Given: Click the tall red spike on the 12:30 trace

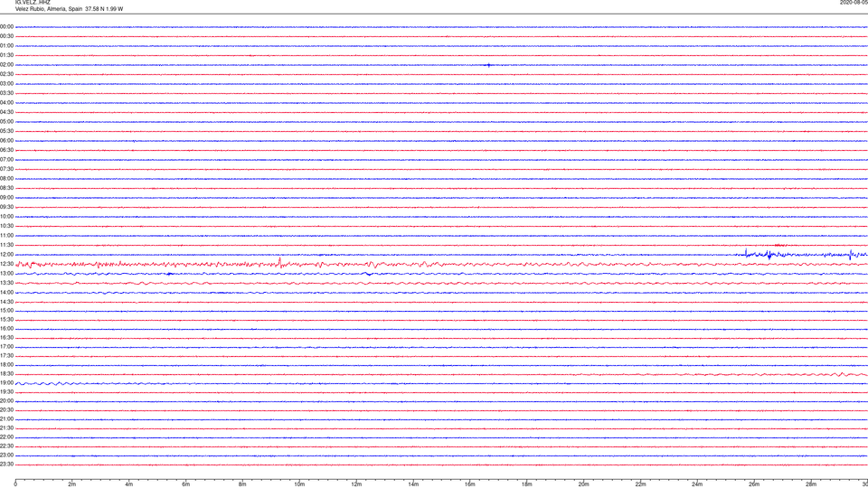Looking at the screenshot, I should (279, 262).
